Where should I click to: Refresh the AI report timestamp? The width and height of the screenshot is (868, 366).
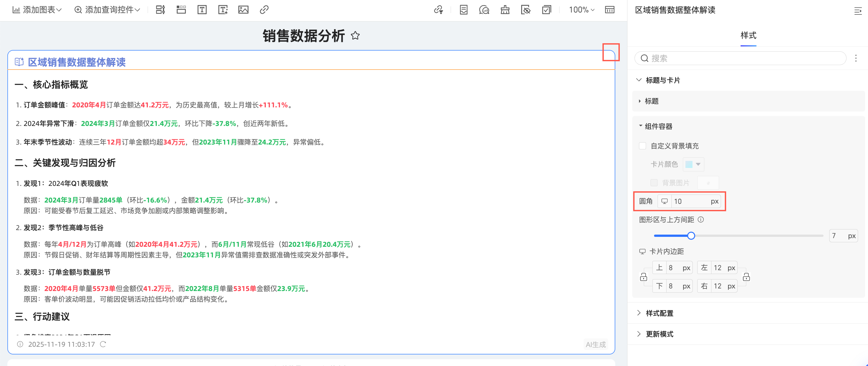(x=103, y=344)
